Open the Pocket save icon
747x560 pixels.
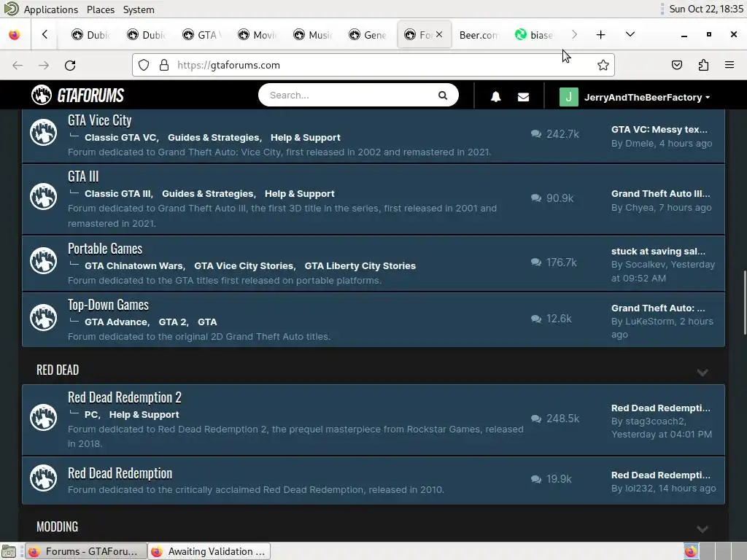[x=676, y=65]
